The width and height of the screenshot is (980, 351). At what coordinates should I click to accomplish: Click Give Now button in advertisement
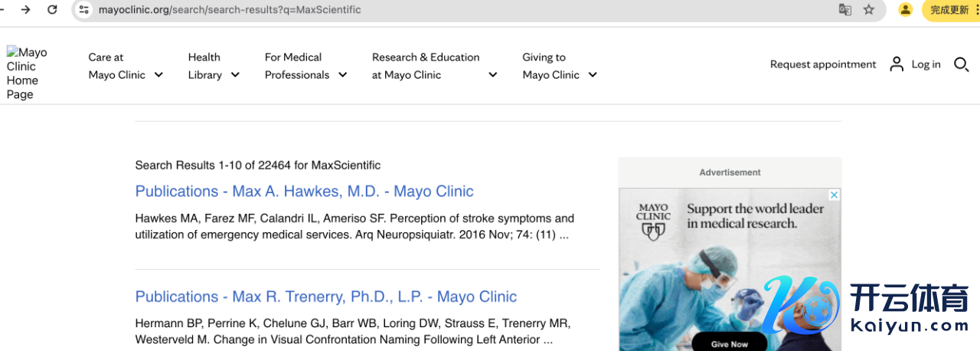click(729, 343)
